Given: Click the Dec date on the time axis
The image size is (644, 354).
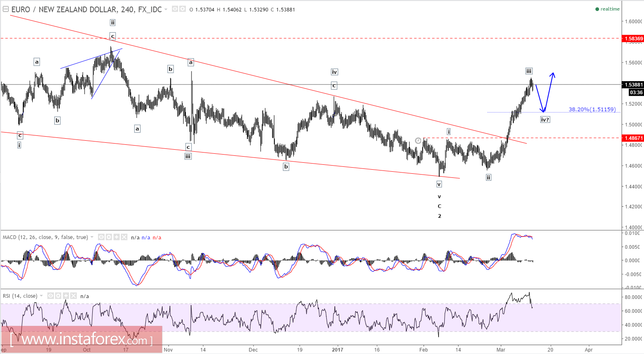Looking at the screenshot, I should coord(253,350).
